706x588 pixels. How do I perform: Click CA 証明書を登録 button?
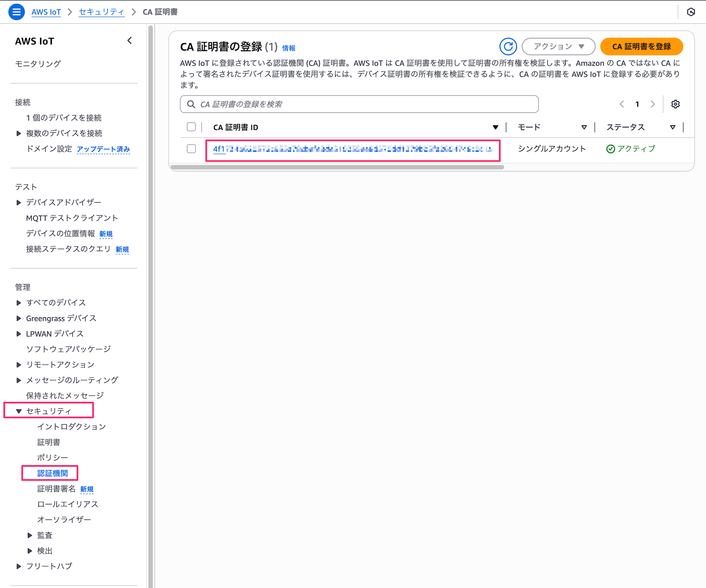click(x=641, y=47)
